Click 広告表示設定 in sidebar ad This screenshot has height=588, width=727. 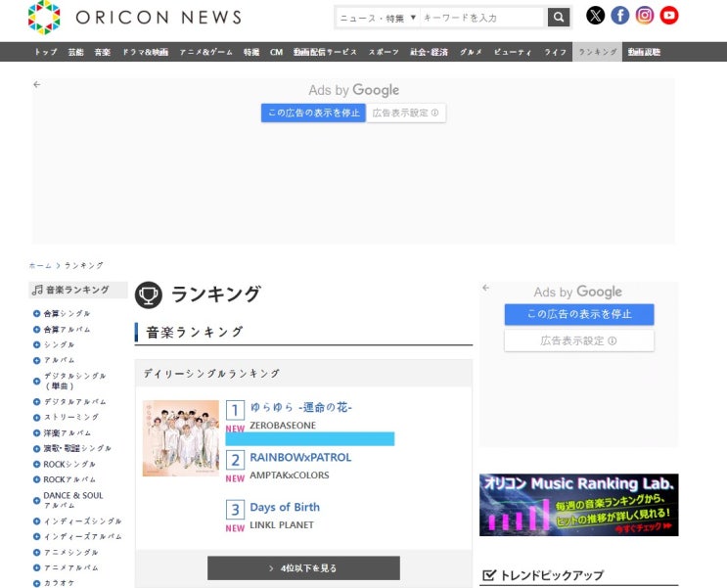[579, 340]
